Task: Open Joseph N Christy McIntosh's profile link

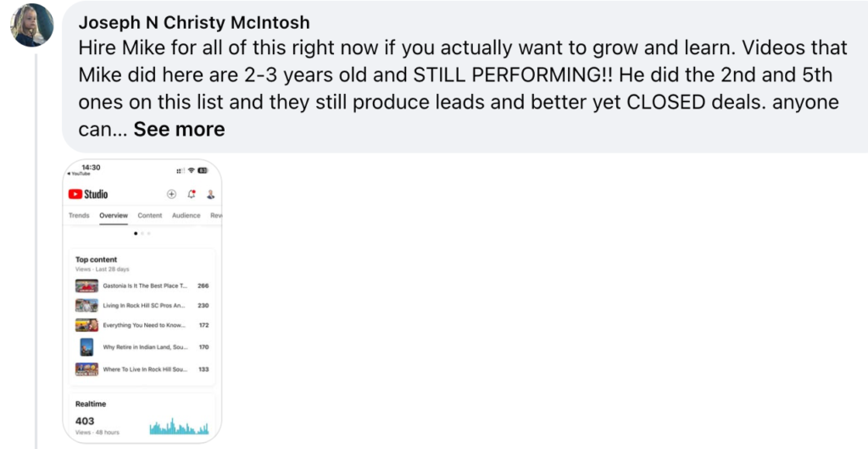Action: tap(194, 23)
